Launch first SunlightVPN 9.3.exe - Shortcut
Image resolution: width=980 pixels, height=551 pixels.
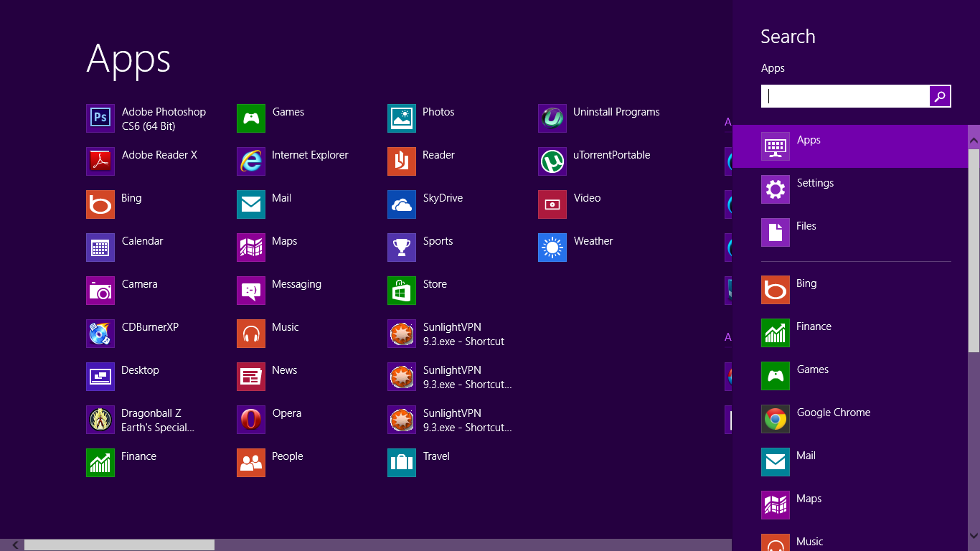point(402,334)
